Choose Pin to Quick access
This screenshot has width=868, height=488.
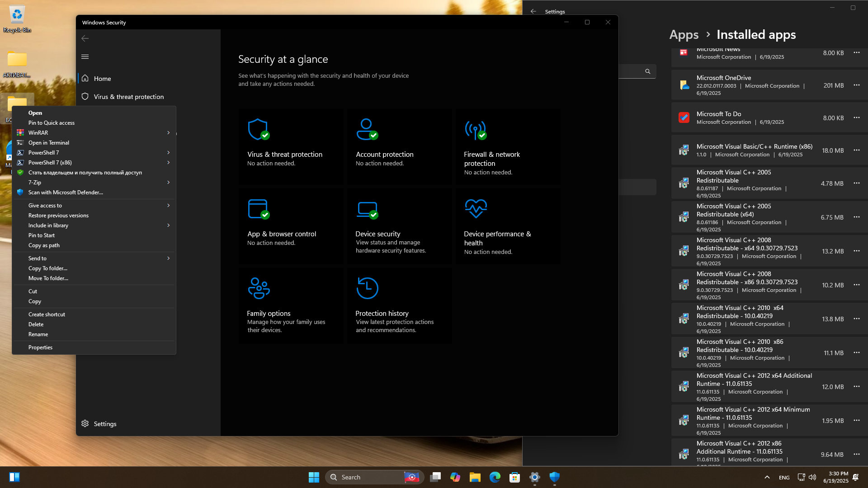(94, 123)
